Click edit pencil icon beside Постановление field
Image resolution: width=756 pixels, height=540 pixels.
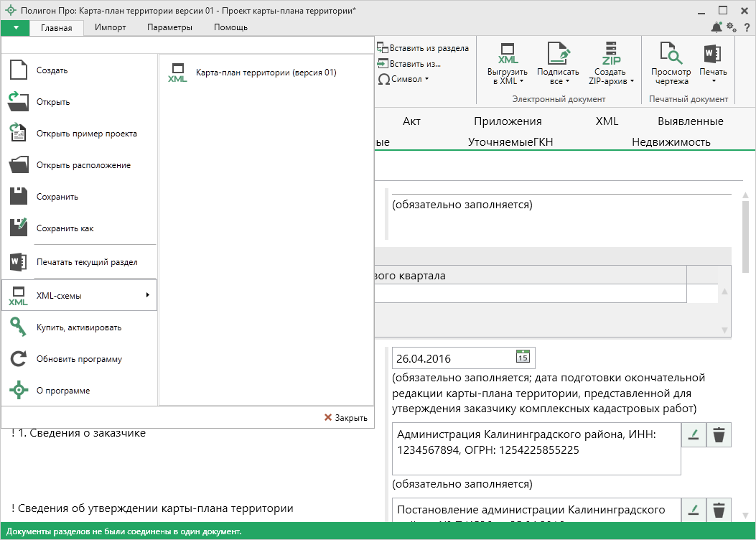(694, 510)
